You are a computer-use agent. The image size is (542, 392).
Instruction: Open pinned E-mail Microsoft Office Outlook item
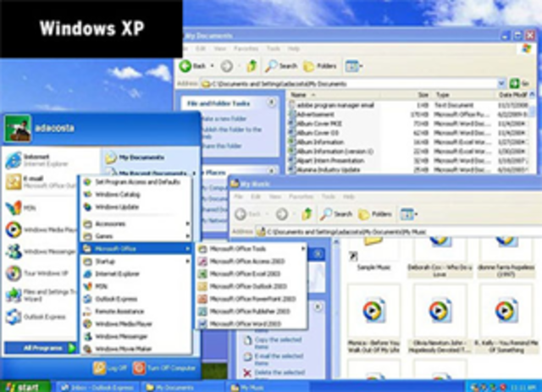[41, 182]
